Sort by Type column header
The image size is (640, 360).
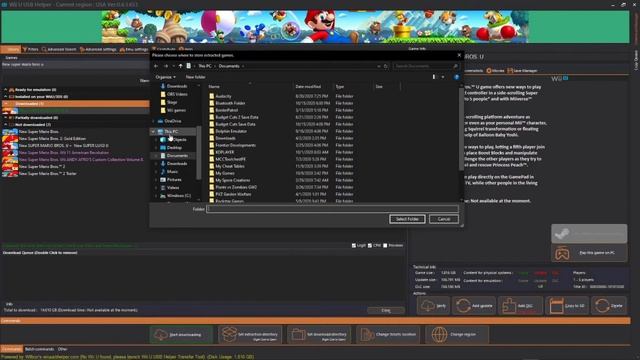[x=340, y=87]
